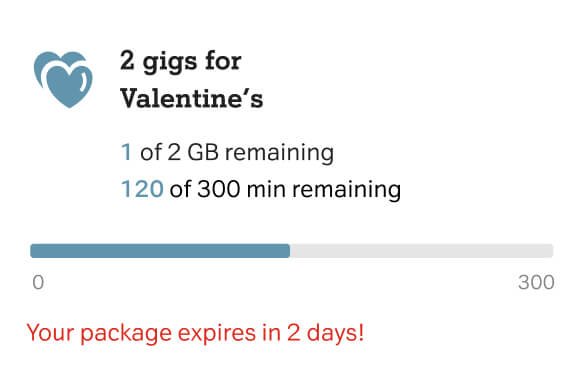Click the double hearts Valentine's icon
This screenshot has width=580, height=386.
point(63,79)
